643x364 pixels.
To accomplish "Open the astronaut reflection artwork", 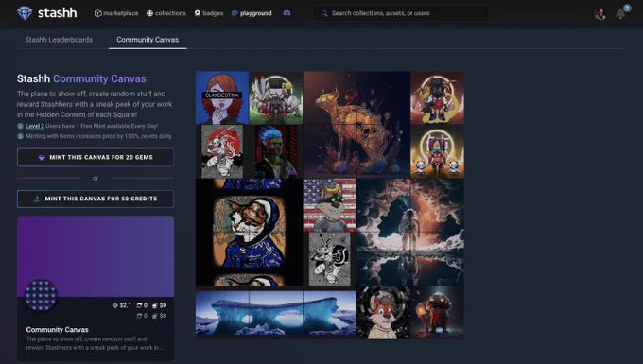I will [410, 232].
